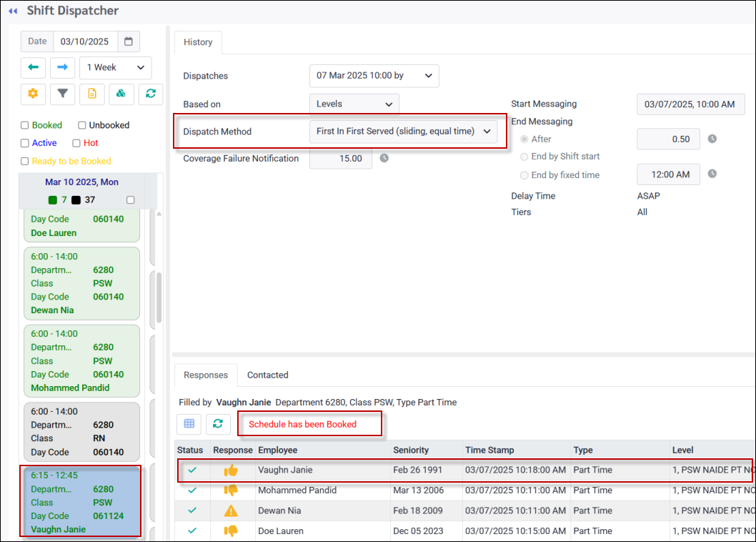
Task: Click status checkmark in Doe Lauren row
Action: coord(192,531)
